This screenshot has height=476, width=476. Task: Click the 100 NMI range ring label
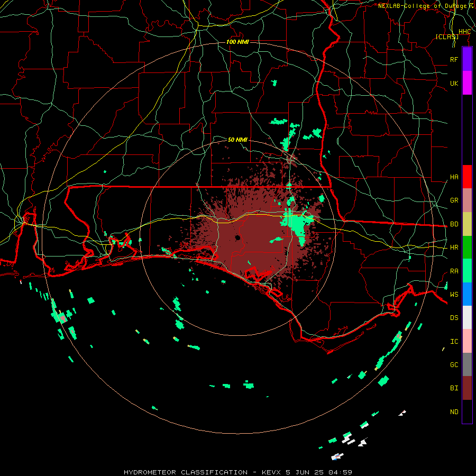tap(237, 42)
